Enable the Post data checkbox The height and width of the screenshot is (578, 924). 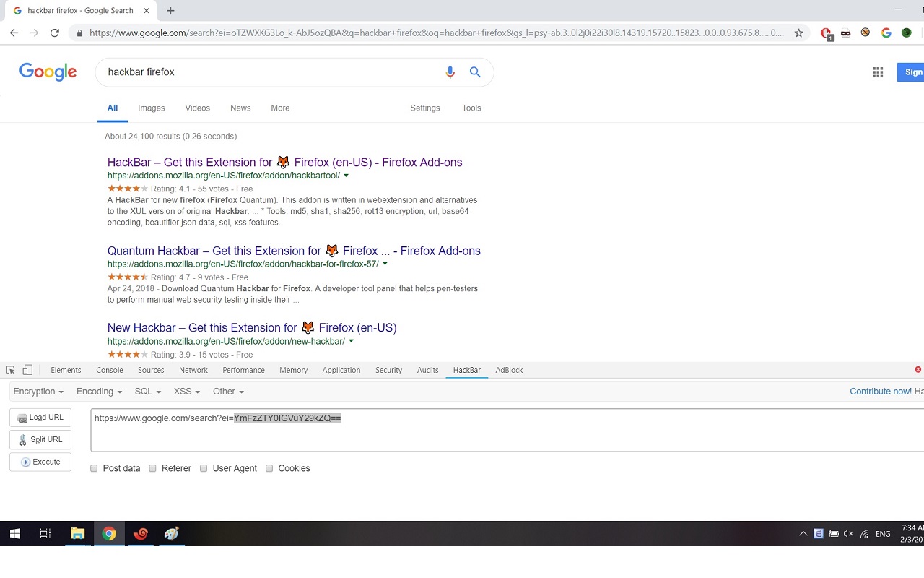point(94,468)
